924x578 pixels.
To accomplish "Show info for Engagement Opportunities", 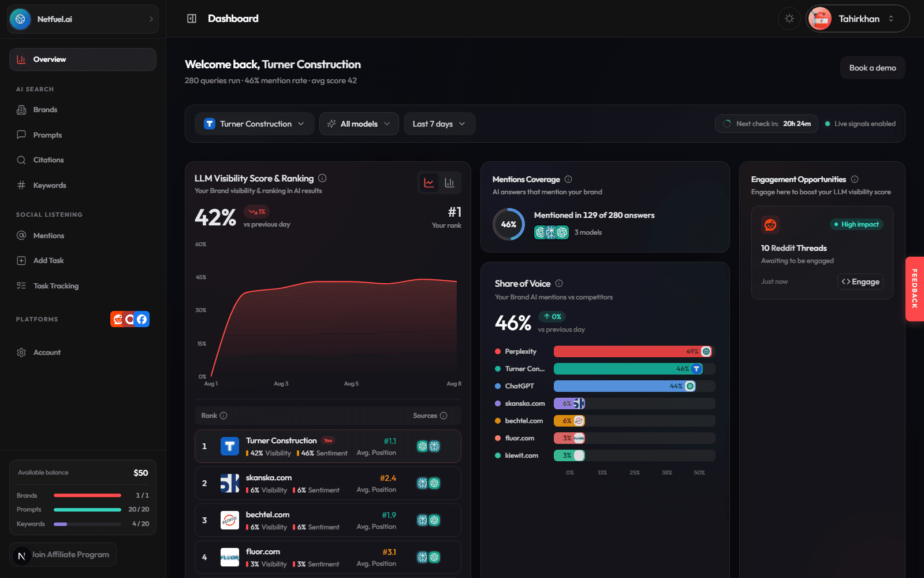I will pyautogui.click(x=855, y=179).
